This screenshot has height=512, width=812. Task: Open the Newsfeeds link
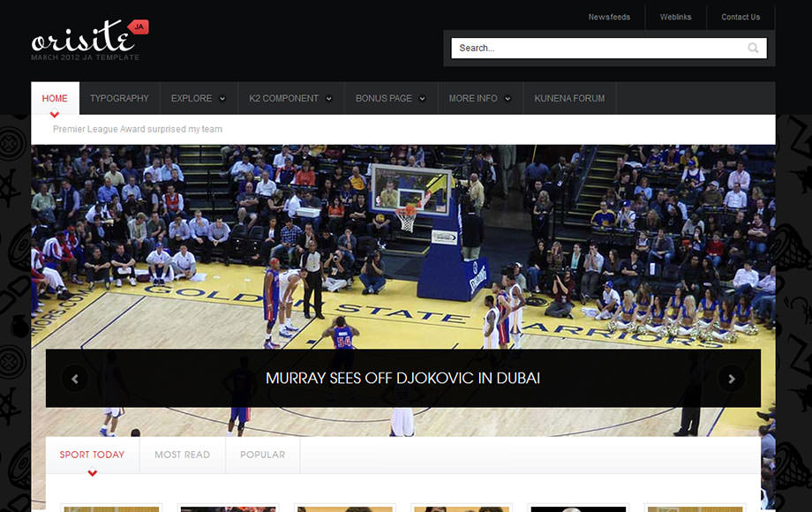pyautogui.click(x=609, y=17)
